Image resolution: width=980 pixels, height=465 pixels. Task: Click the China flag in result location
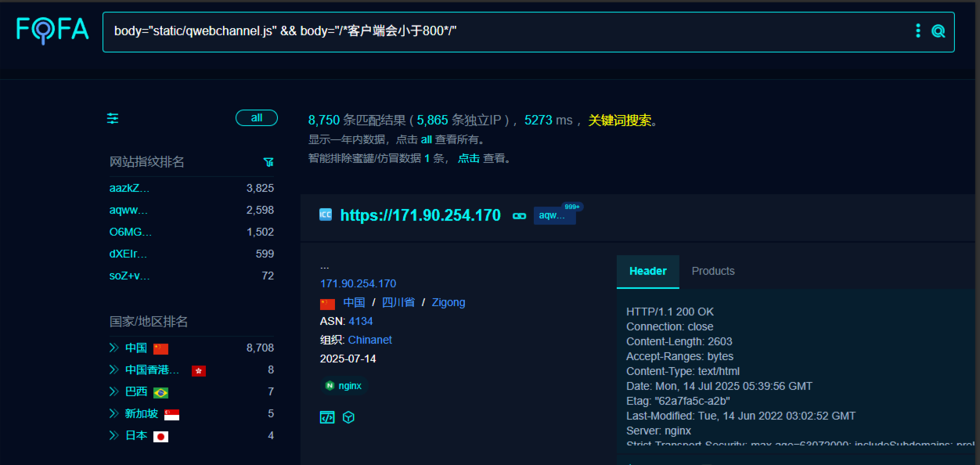click(327, 304)
